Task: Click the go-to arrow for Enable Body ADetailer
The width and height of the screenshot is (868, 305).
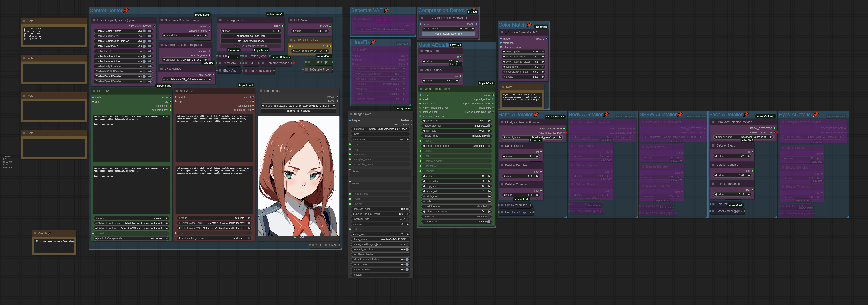Action: click(x=150, y=66)
